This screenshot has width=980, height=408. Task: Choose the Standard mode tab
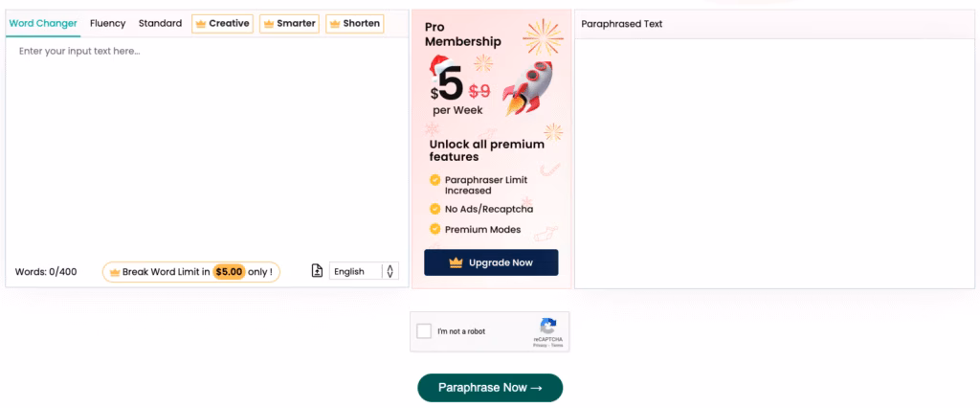coord(160,23)
